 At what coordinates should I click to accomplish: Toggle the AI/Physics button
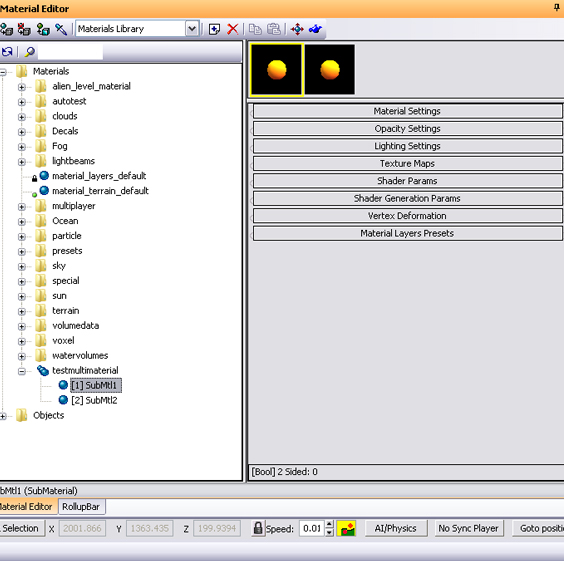click(x=396, y=528)
